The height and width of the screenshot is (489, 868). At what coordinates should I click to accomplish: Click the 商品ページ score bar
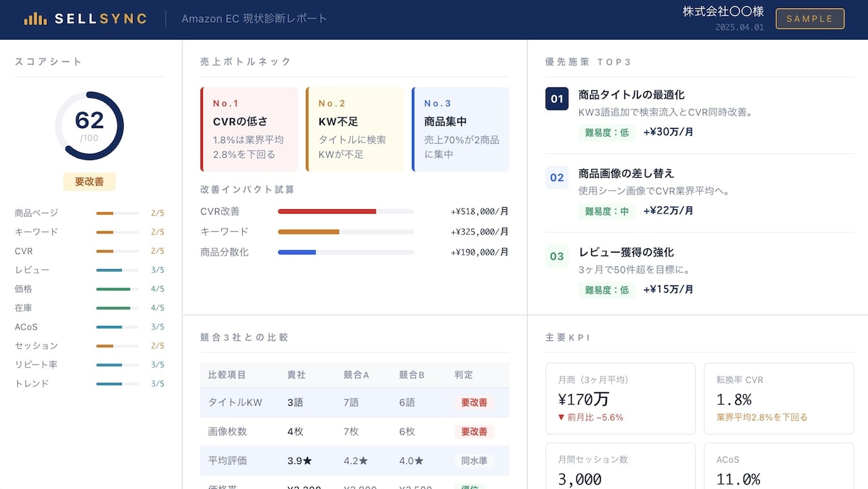[x=117, y=213]
